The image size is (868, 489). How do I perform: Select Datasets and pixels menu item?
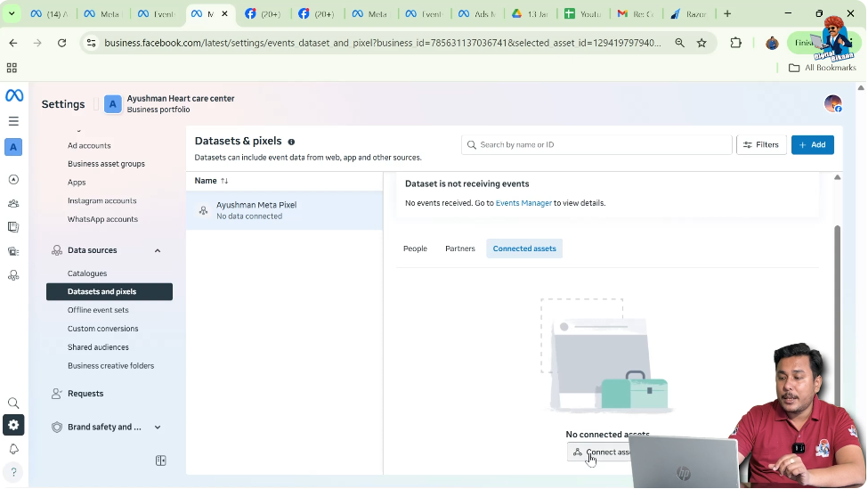pos(110,292)
